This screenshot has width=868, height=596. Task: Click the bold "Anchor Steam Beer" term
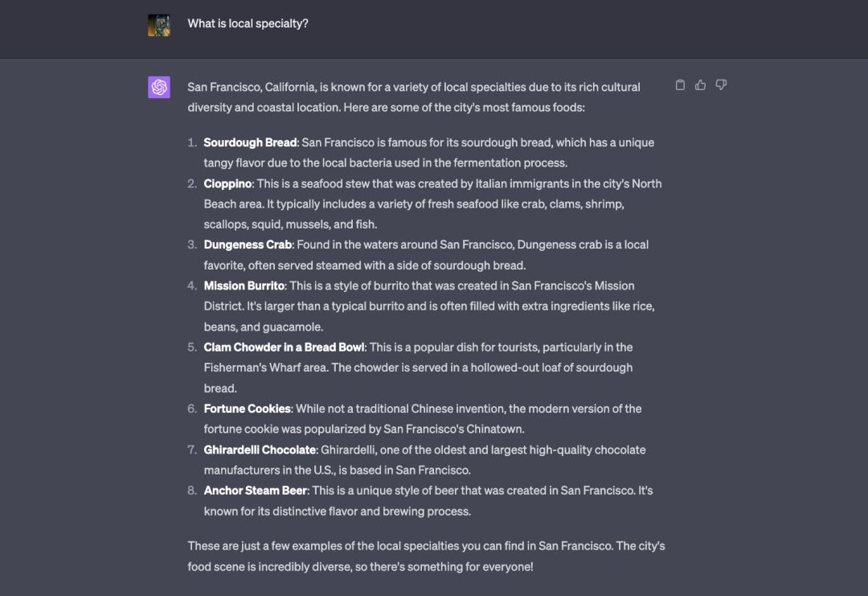[x=255, y=491]
